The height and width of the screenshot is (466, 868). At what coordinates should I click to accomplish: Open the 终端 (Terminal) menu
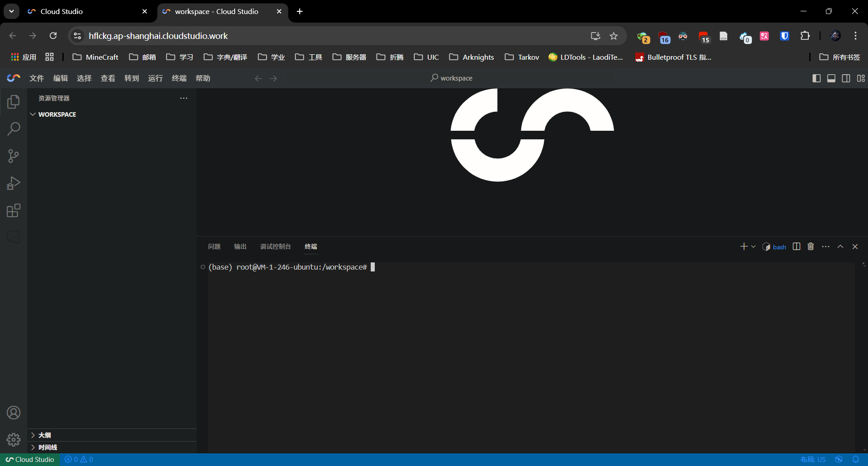[179, 78]
